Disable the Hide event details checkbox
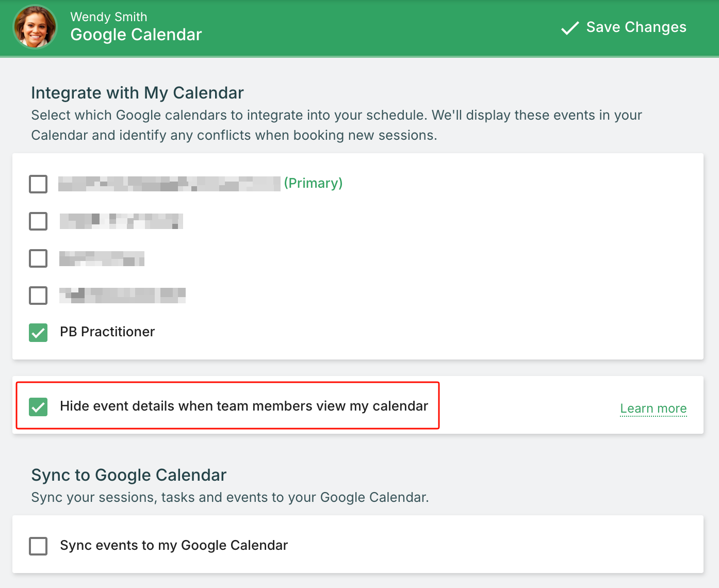The height and width of the screenshot is (588, 719). 38,407
